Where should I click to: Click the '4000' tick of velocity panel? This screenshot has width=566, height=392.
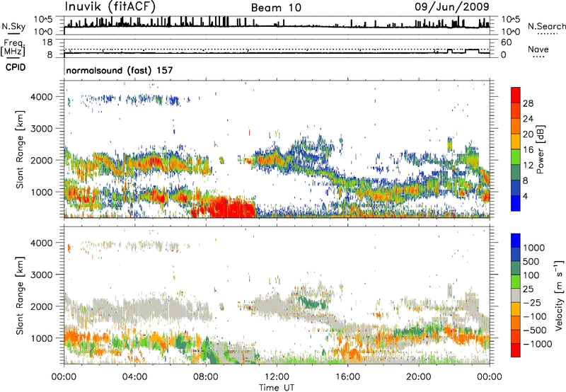(x=41, y=243)
